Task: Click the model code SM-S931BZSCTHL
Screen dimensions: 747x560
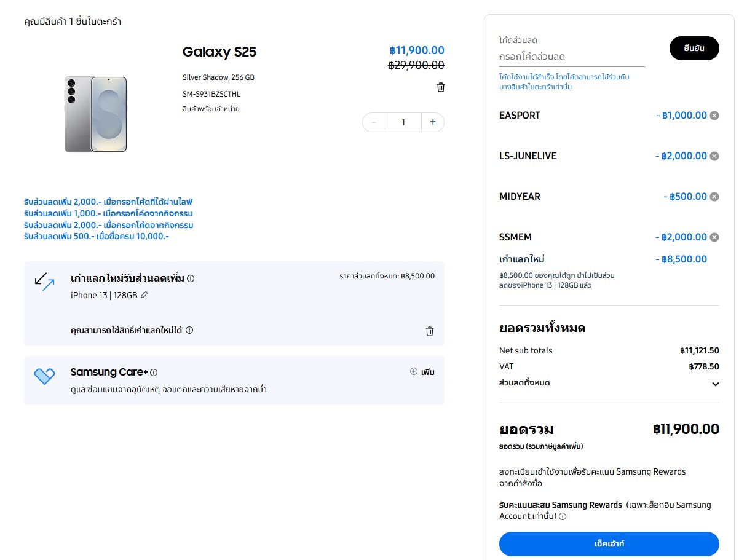Action: (x=211, y=94)
